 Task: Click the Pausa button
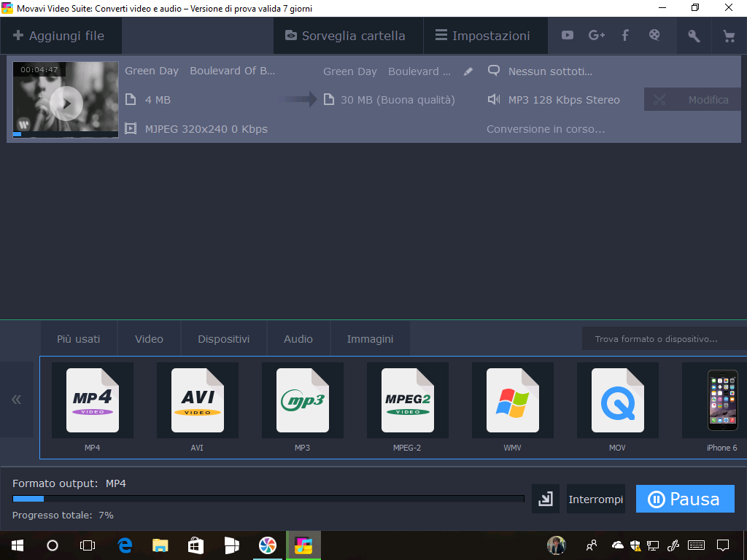click(685, 499)
